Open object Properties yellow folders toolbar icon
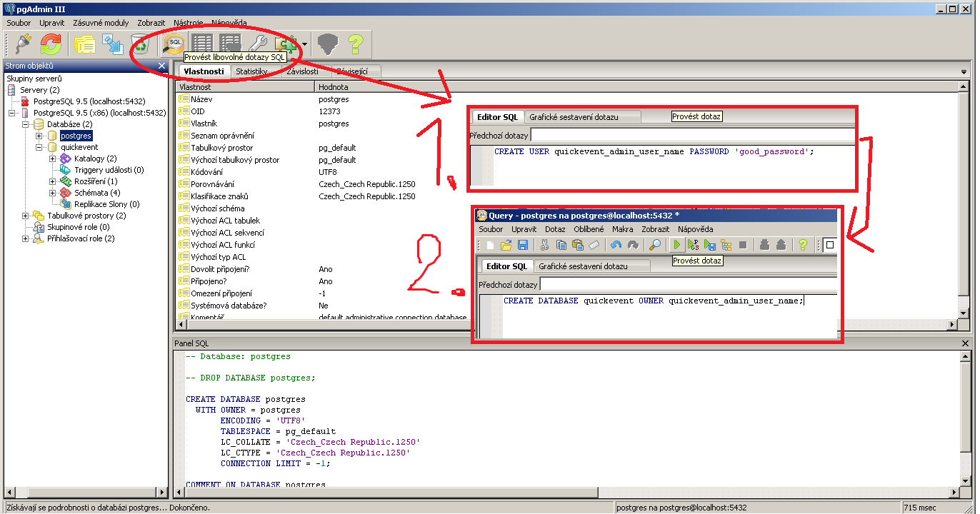 [x=85, y=44]
